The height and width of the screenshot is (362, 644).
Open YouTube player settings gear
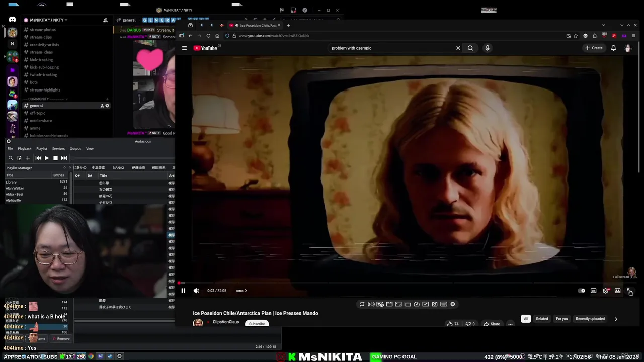606,291
